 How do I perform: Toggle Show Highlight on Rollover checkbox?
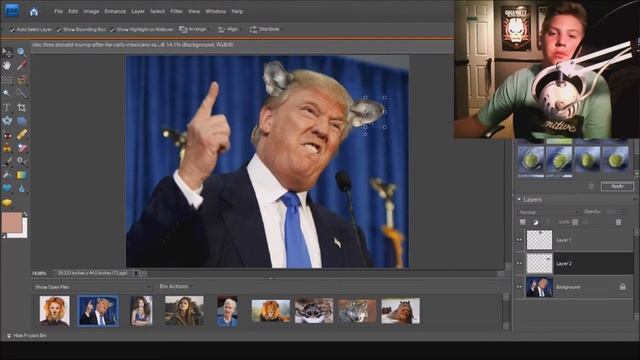click(x=112, y=29)
